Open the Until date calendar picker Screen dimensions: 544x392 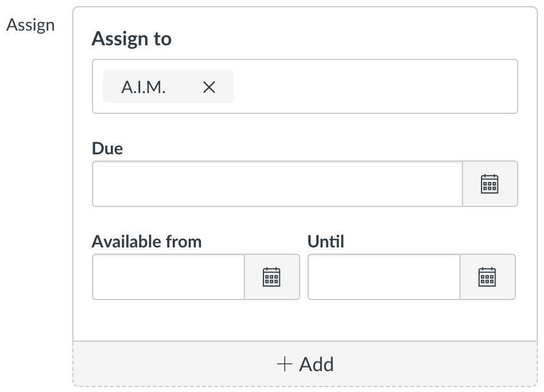pos(487,277)
